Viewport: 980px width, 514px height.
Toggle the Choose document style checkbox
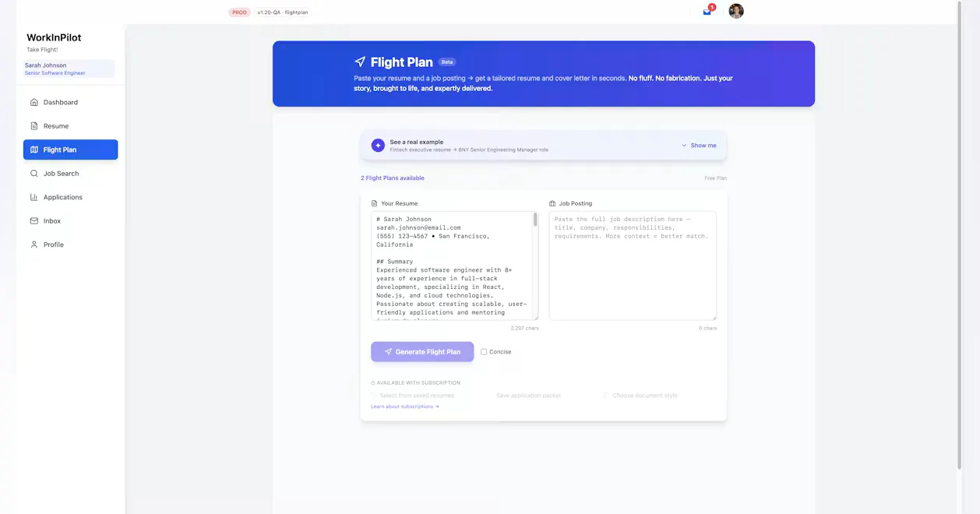pyautogui.click(x=607, y=396)
